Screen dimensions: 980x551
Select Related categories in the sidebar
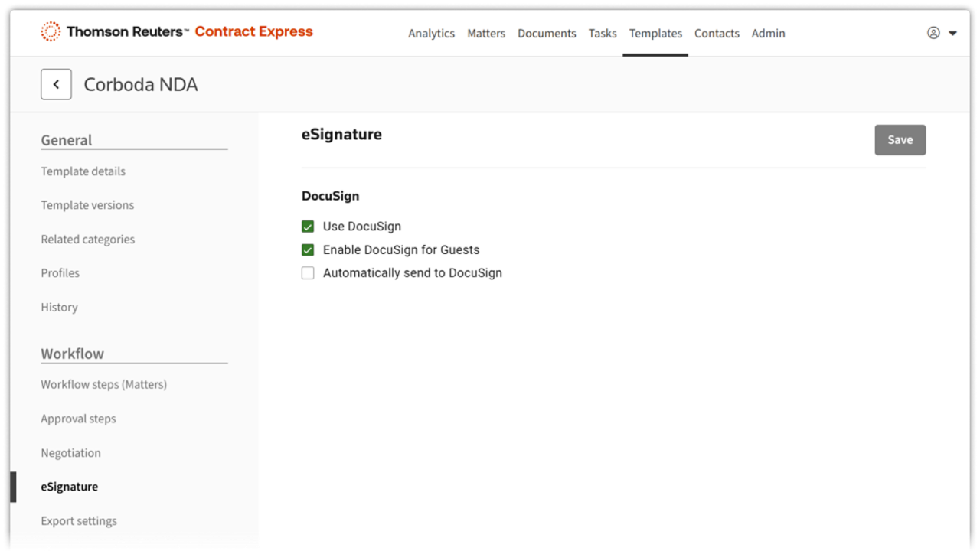click(x=87, y=240)
